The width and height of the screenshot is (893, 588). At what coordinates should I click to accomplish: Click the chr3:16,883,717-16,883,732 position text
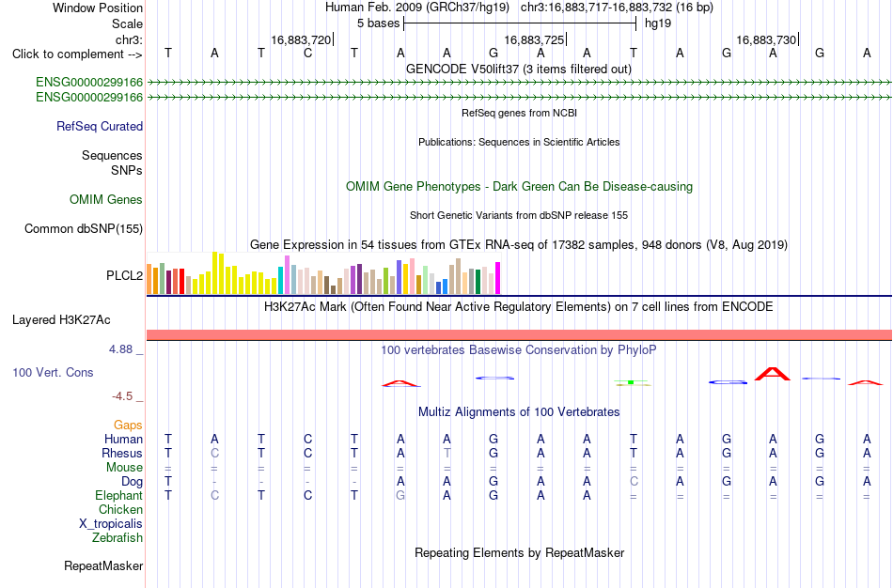point(617,8)
